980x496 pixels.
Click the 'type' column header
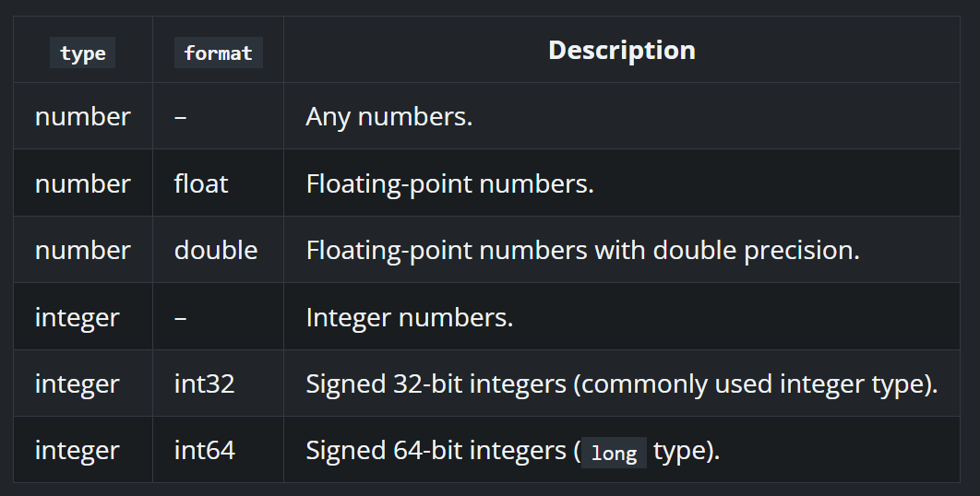[82, 53]
